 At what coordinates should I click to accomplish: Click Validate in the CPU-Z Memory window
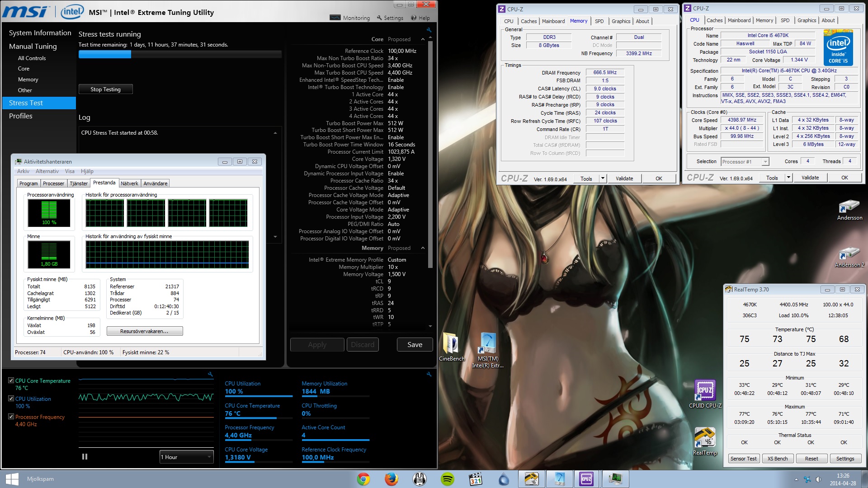click(624, 178)
